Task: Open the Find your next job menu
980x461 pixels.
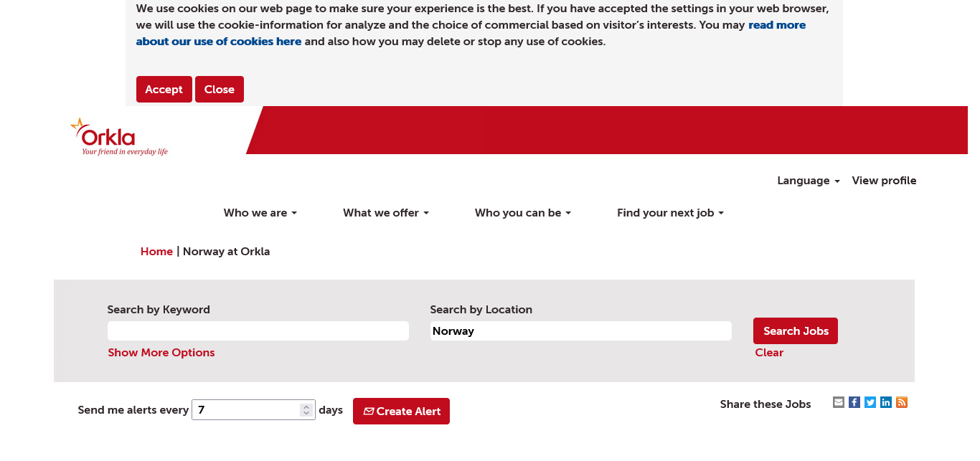Action: (x=670, y=213)
